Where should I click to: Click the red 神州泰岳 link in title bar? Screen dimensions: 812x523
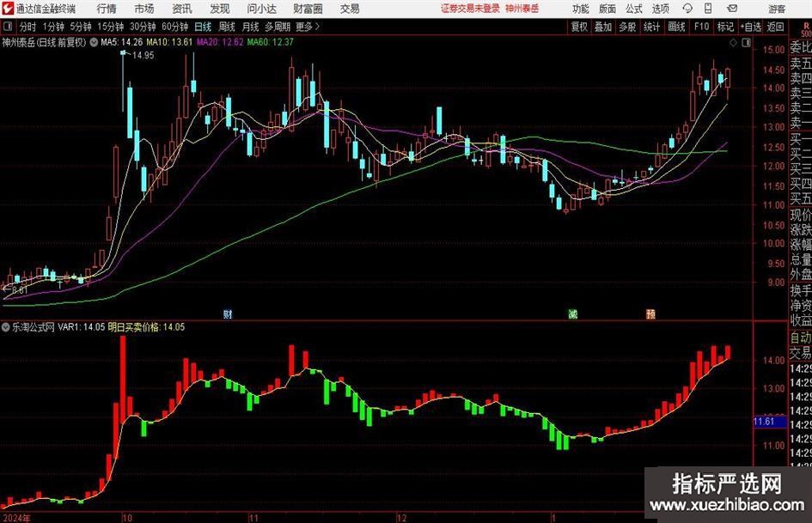(x=522, y=9)
